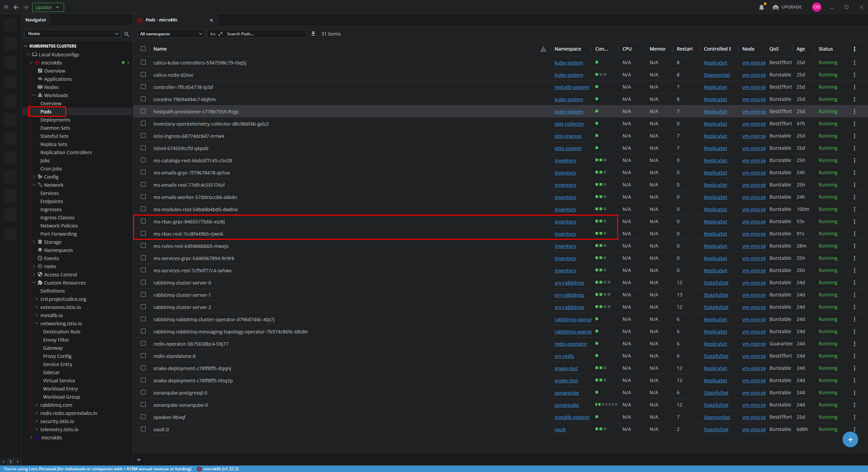Go forward with the right arrow

[26, 7]
